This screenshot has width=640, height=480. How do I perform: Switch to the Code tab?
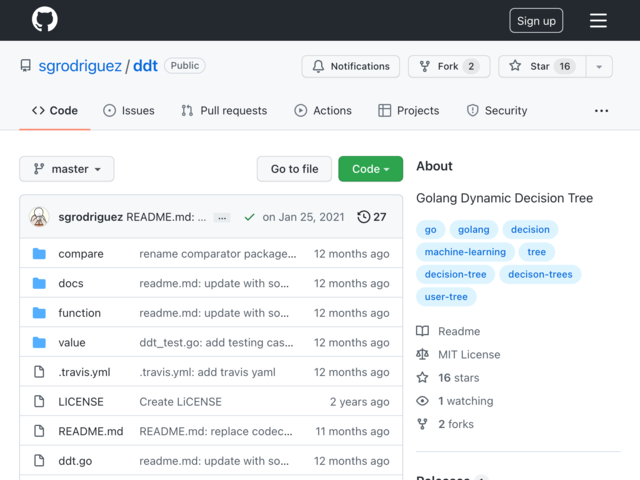click(x=55, y=111)
